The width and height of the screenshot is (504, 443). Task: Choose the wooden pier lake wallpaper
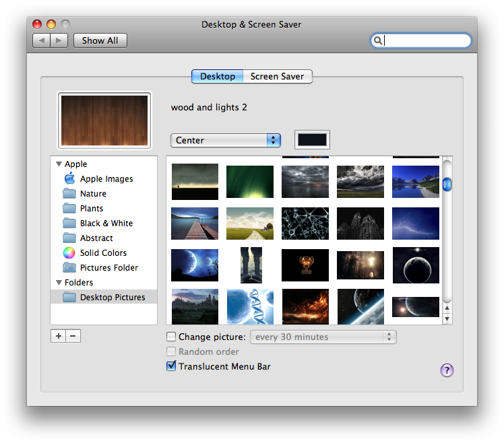click(x=195, y=224)
